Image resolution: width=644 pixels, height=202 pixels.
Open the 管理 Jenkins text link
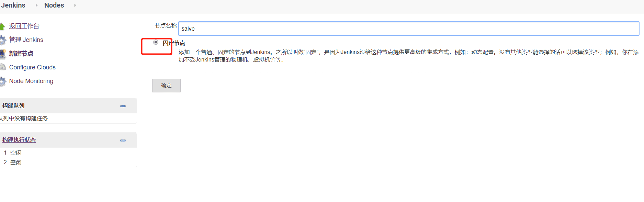[26, 40]
